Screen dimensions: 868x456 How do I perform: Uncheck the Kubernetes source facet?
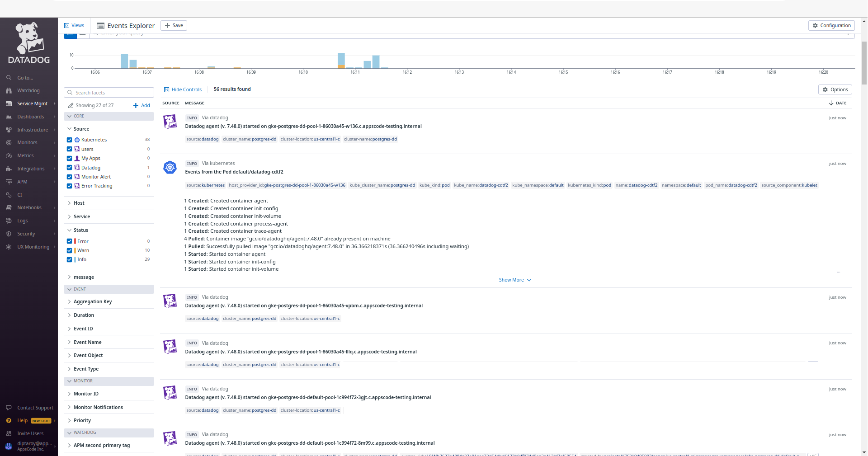[69, 140]
